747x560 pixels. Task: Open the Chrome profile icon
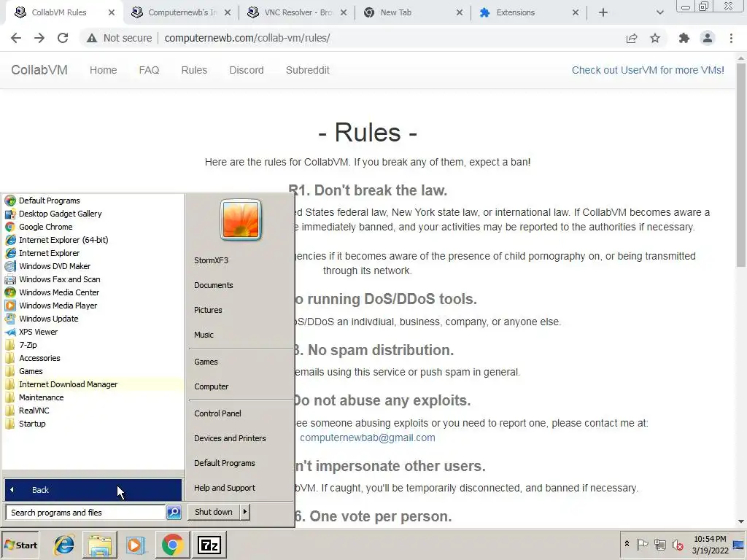pos(708,38)
